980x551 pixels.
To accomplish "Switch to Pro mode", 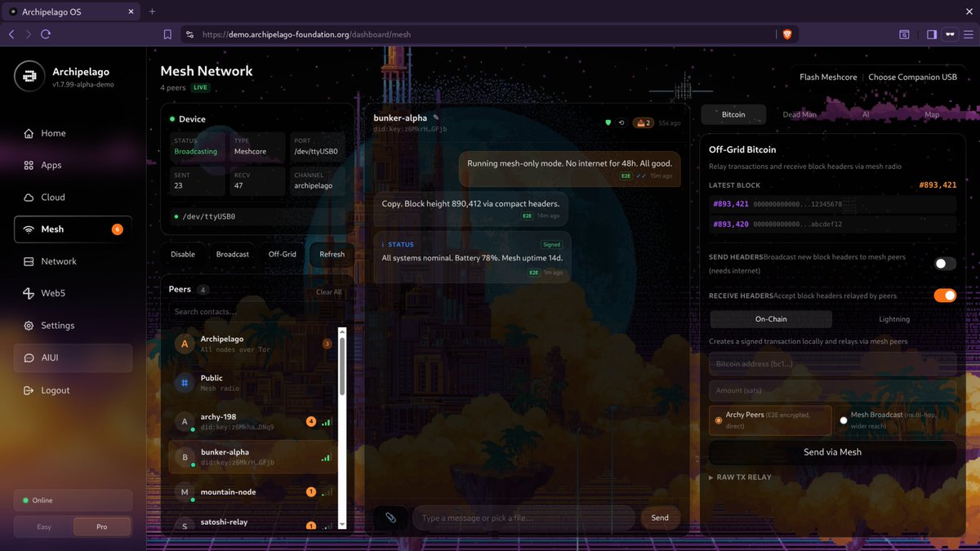I will (102, 527).
